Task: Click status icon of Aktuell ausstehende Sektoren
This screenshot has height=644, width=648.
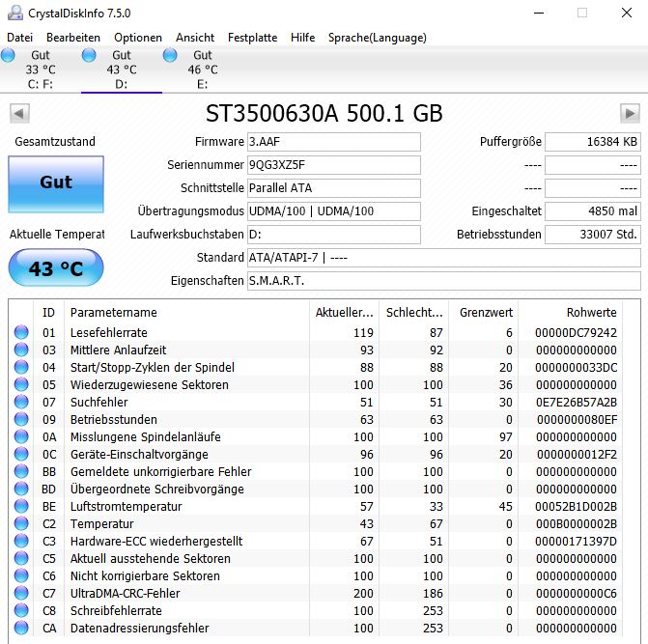Action: pos(21,558)
